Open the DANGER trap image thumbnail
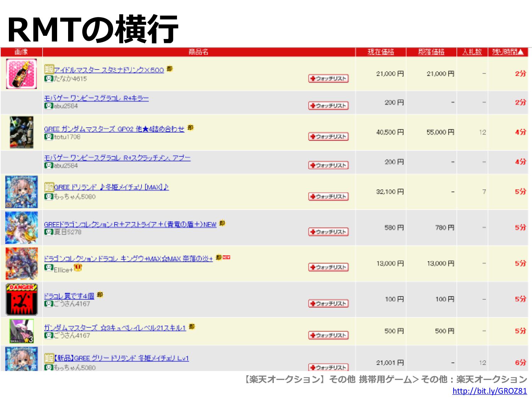The width and height of the screenshot is (532, 399). 21,299
